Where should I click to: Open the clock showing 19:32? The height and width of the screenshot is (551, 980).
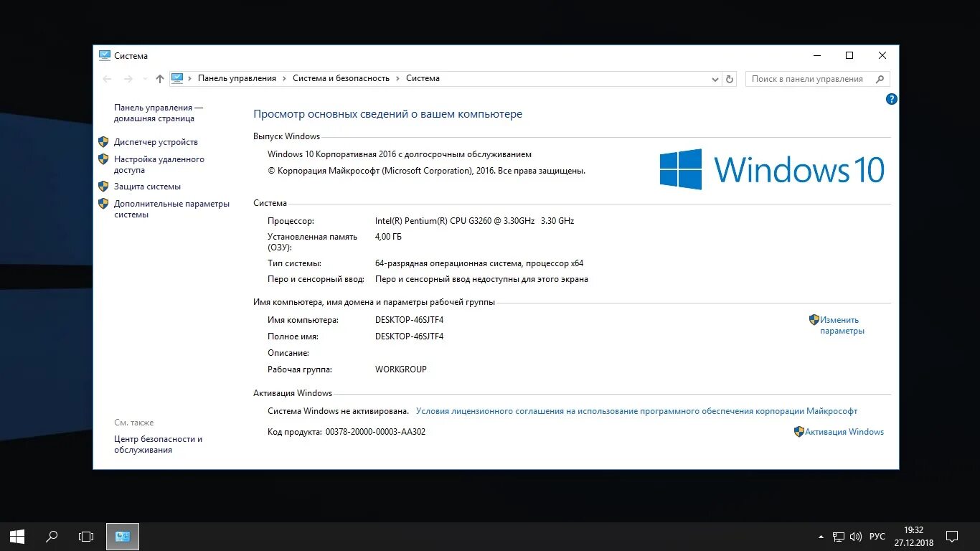pos(914,536)
